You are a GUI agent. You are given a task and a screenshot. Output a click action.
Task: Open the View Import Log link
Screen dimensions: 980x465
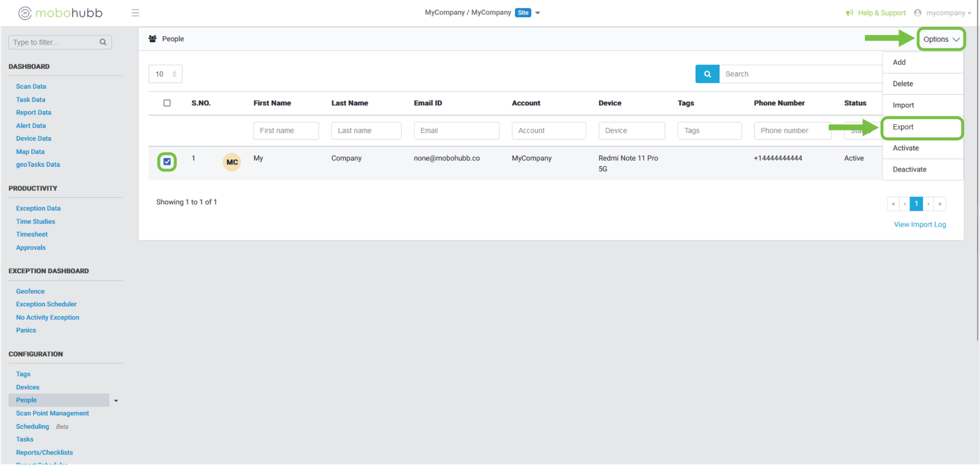[919, 225]
